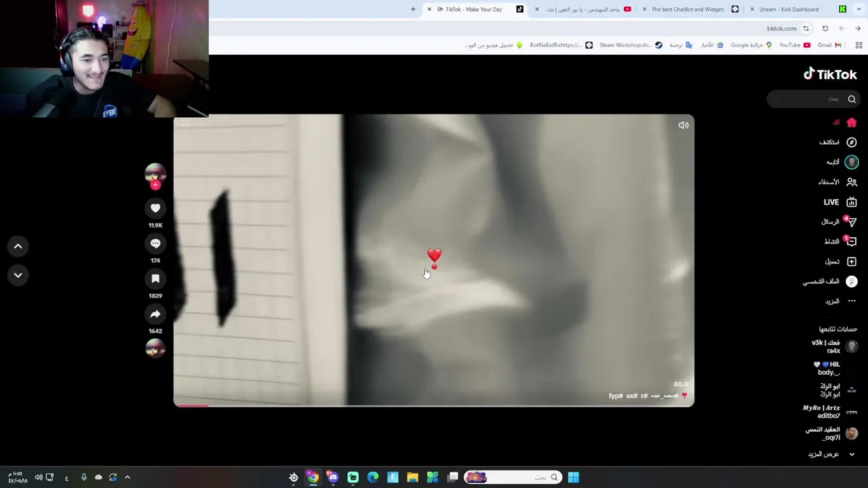Follow the creator with the red plus
Image resolution: width=868 pixels, height=488 pixels.
click(155, 184)
